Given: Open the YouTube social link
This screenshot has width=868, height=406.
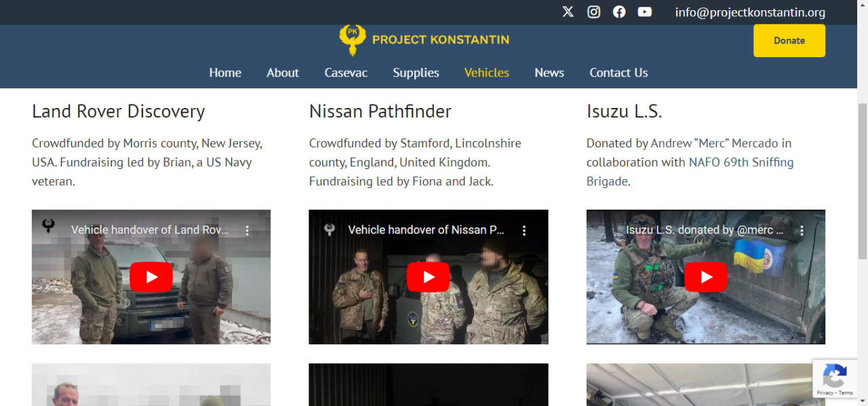Looking at the screenshot, I should click(645, 12).
